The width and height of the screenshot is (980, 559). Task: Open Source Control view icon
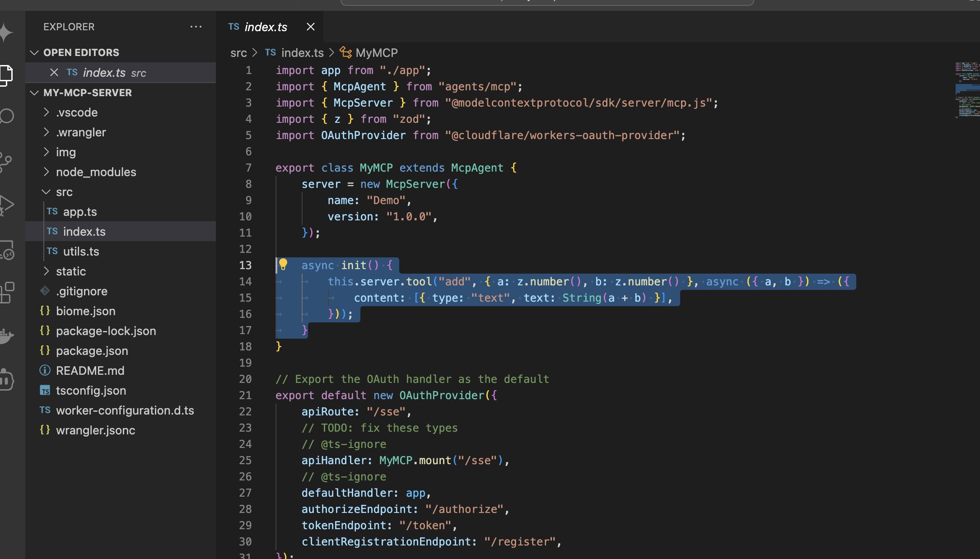tap(6, 162)
